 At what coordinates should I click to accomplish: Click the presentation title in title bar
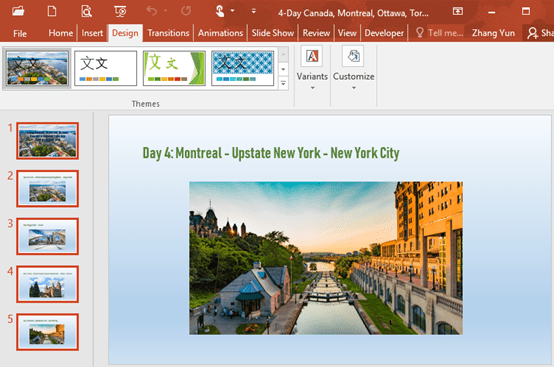353,13
